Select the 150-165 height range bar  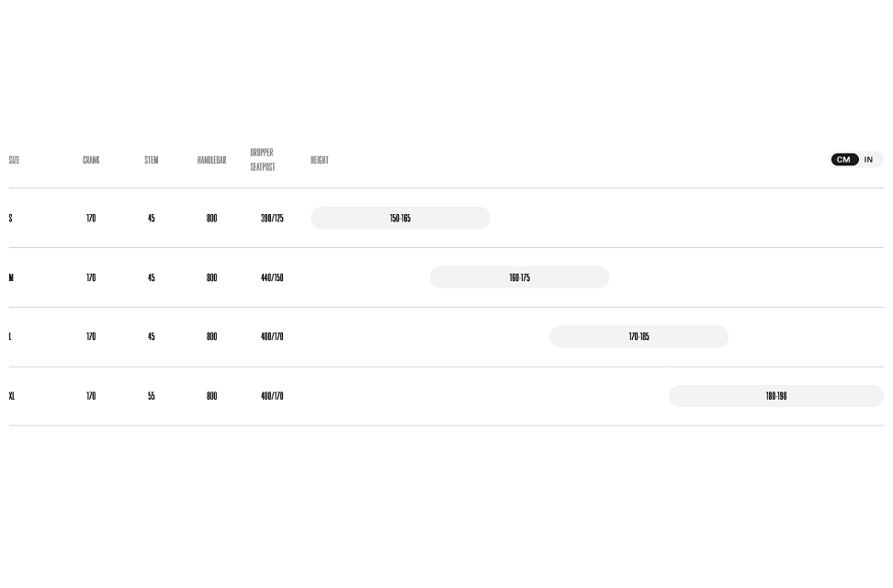(x=401, y=218)
